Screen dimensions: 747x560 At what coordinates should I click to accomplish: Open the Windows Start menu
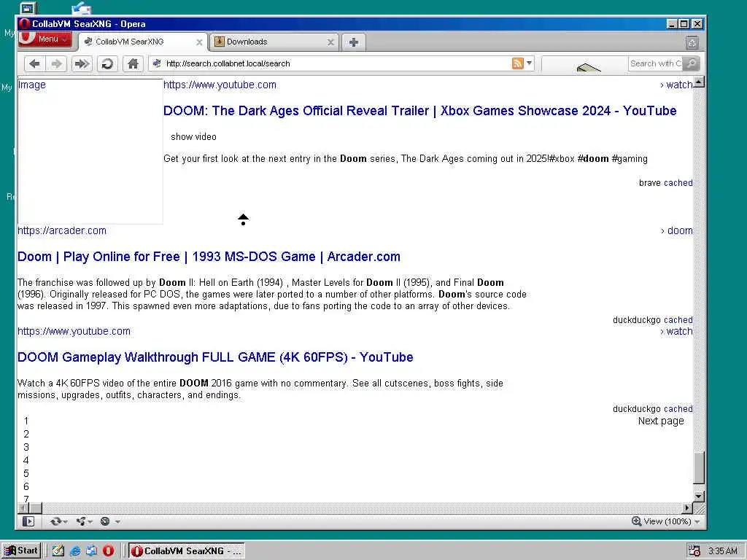point(21,551)
